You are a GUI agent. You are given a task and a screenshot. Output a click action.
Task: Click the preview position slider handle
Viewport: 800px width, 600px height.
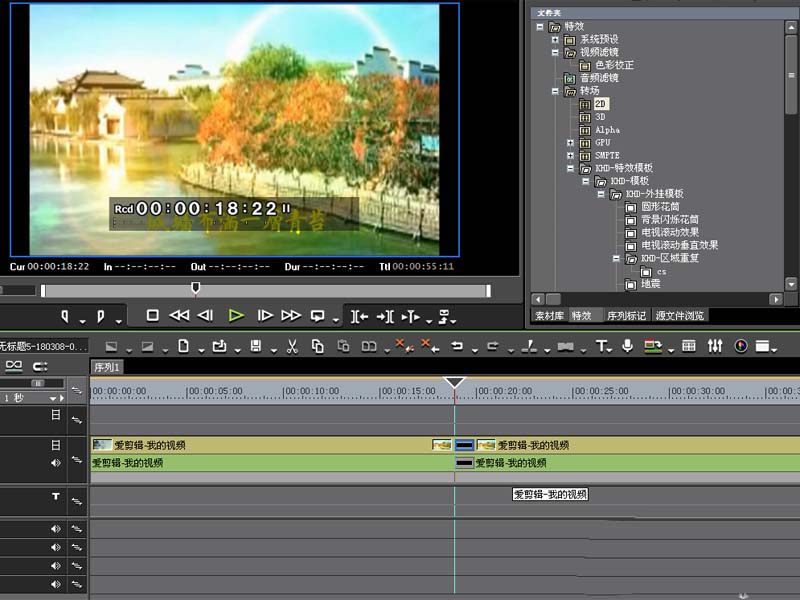(195, 288)
